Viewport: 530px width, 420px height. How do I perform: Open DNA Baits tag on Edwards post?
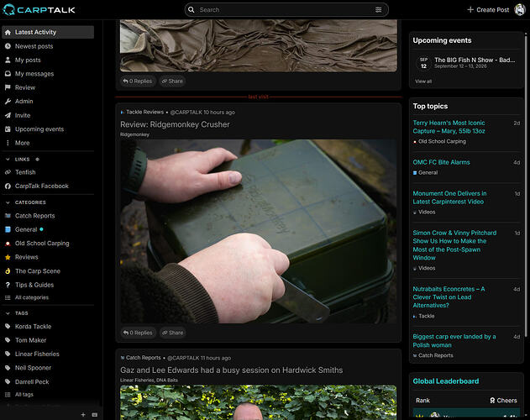pyautogui.click(x=167, y=380)
